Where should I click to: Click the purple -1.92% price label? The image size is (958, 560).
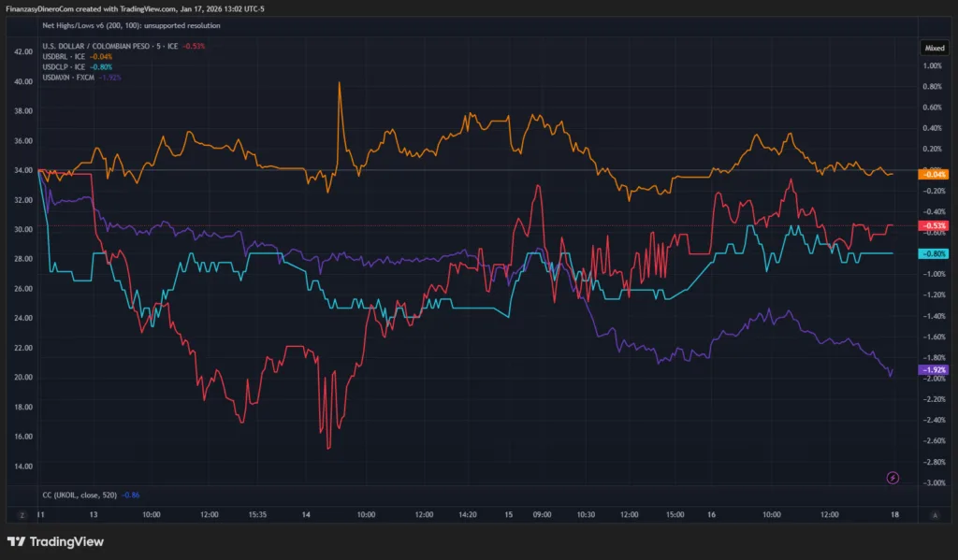(x=935, y=370)
